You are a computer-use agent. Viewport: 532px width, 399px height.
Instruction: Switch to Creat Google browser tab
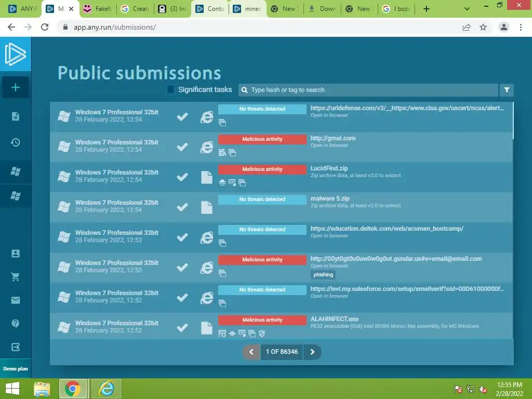[x=136, y=9]
